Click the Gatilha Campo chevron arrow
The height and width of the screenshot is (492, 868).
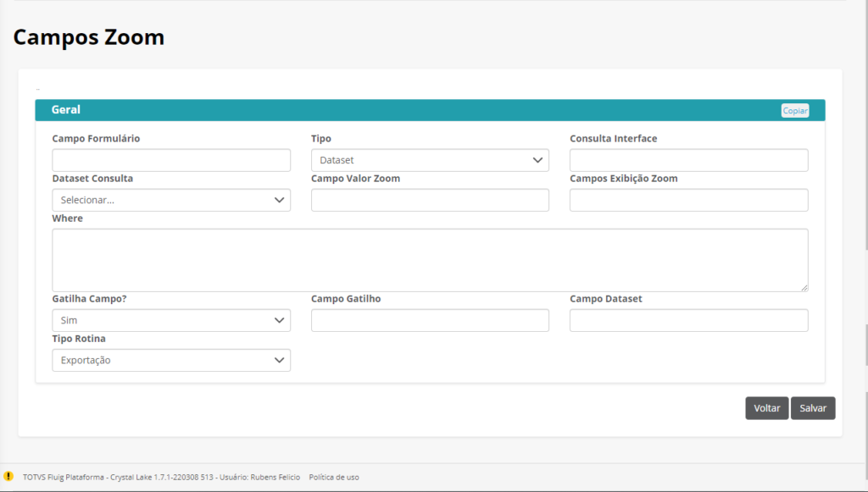coord(279,321)
